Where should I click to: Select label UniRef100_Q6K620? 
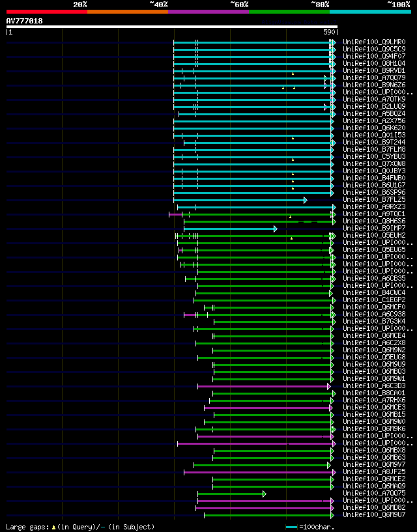[374, 128]
